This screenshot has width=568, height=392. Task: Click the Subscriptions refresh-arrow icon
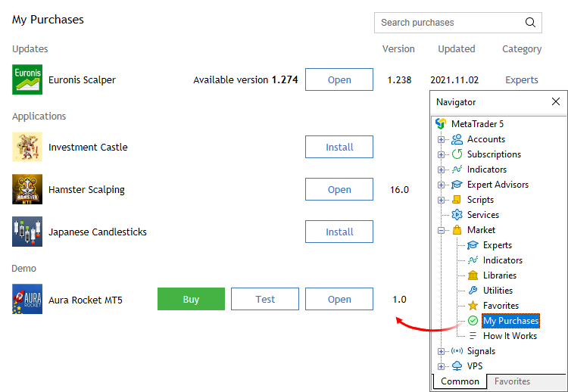click(457, 154)
